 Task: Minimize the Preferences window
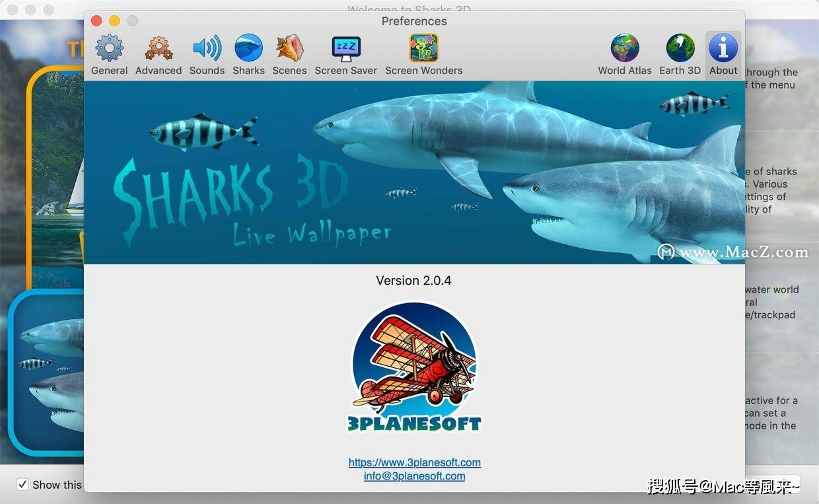114,21
